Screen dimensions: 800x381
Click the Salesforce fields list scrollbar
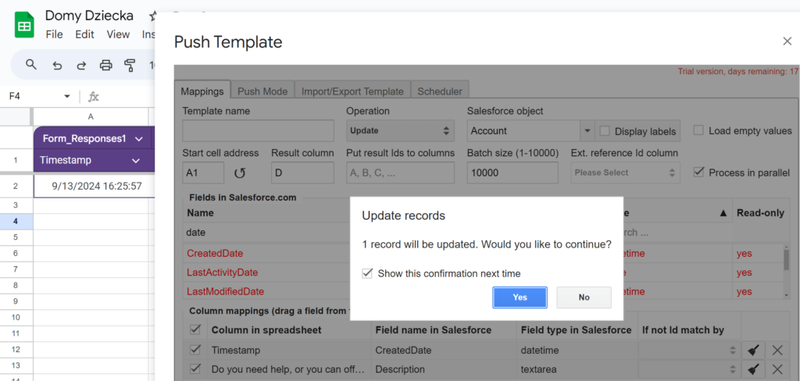(787, 259)
